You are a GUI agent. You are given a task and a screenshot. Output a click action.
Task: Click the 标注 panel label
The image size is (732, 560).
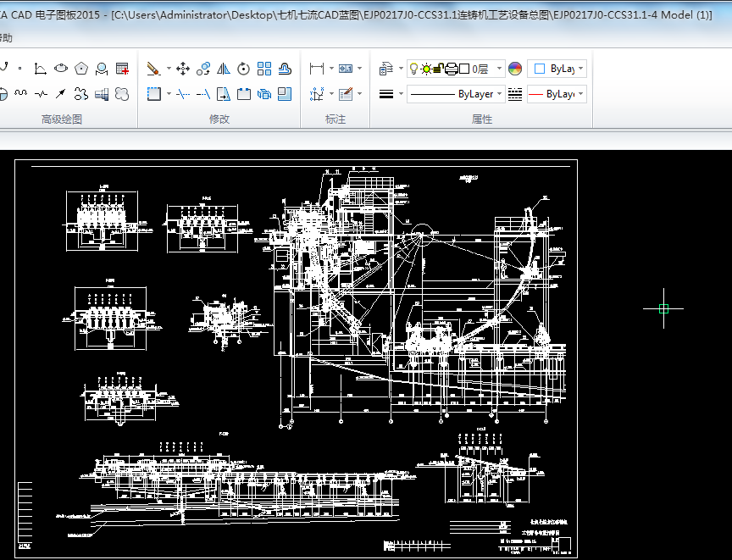click(335, 119)
